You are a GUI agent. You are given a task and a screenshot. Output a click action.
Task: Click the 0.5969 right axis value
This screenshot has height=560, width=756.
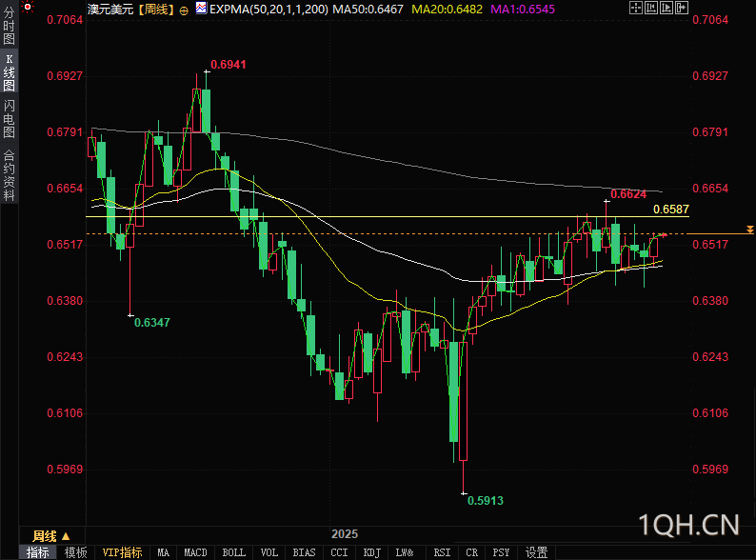coord(710,470)
